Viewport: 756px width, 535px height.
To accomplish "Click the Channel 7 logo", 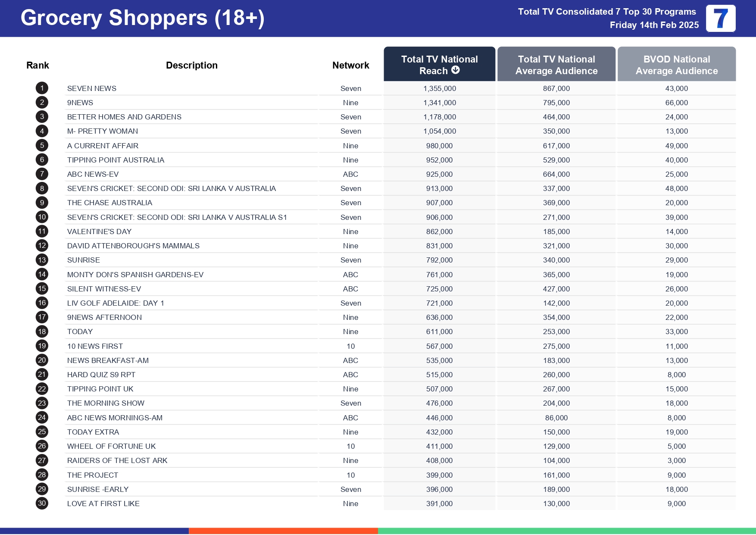I will (720, 19).
